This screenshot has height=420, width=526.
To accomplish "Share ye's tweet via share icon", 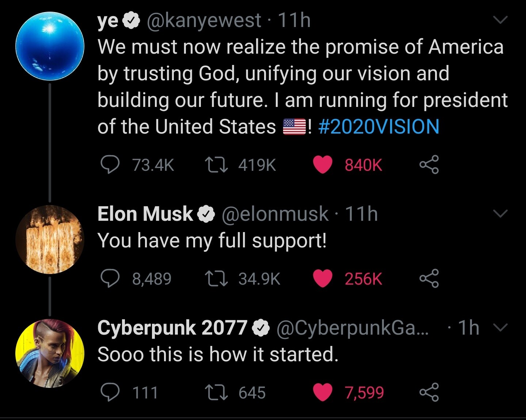I will (429, 165).
